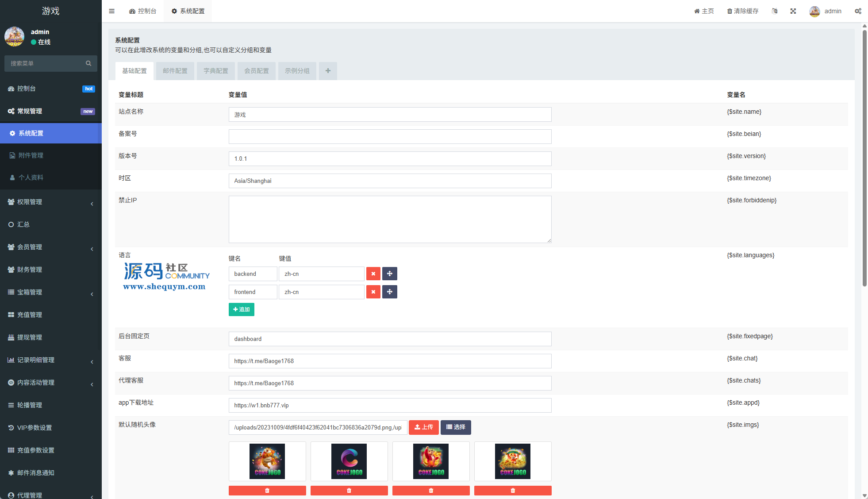Click the green 追加 button
Image resolution: width=868 pixels, height=499 pixels.
click(241, 309)
